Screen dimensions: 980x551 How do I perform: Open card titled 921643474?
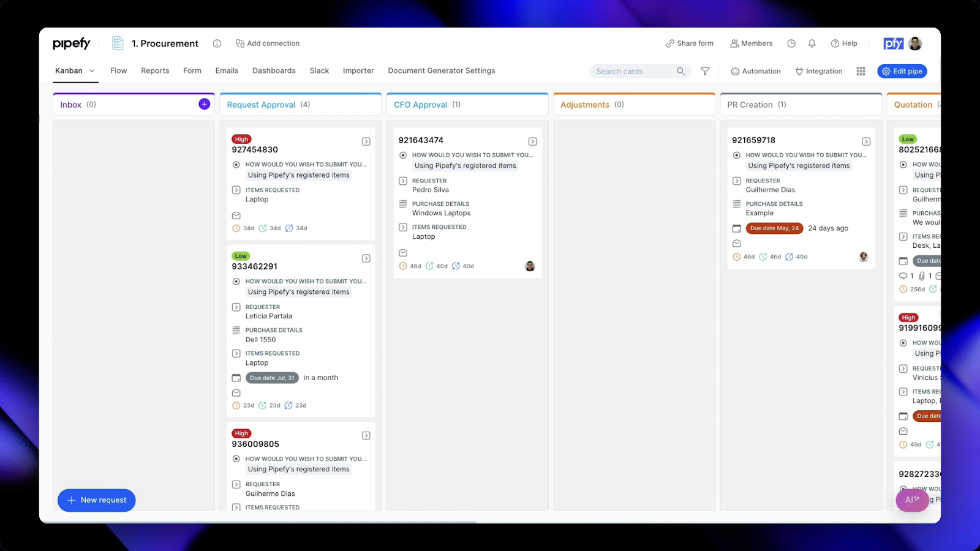[421, 140]
